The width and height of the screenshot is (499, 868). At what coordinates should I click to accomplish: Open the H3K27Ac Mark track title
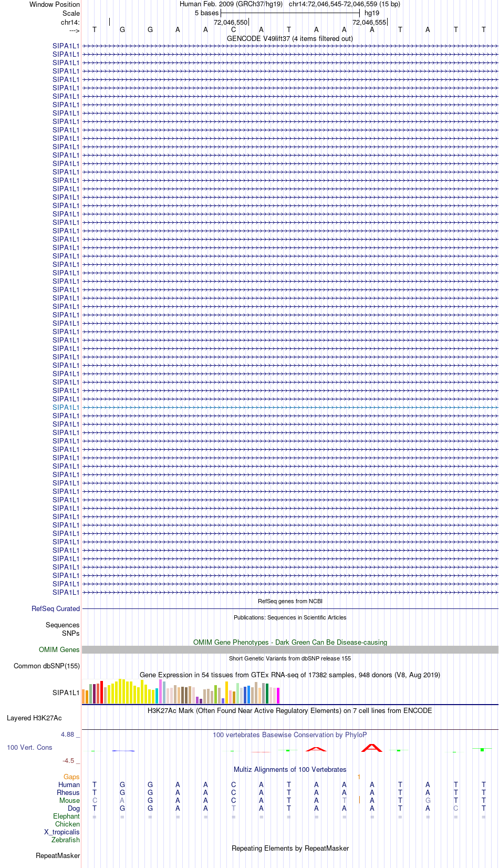[x=290, y=710]
